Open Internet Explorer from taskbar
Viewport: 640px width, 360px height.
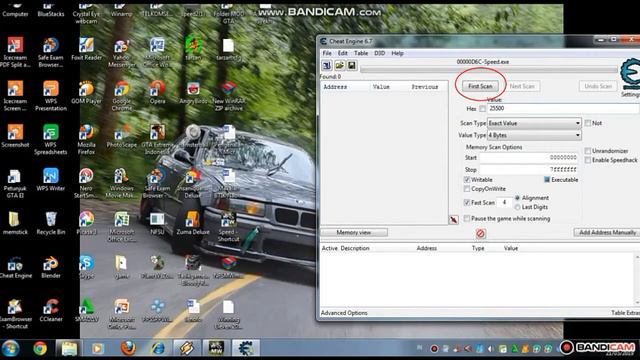[158, 349]
